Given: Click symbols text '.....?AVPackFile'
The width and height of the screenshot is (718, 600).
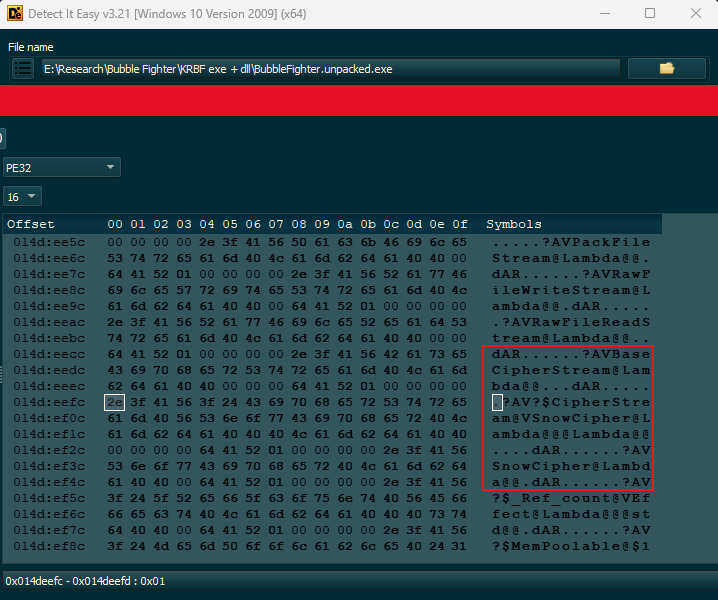Looking at the screenshot, I should click(x=571, y=242).
